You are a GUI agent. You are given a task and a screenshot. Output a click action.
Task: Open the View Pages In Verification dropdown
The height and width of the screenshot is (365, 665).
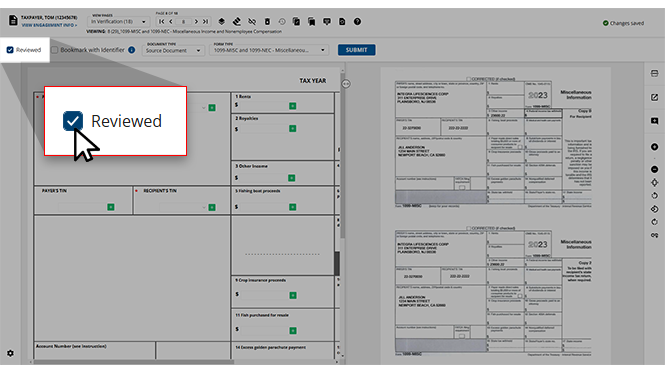(x=118, y=22)
